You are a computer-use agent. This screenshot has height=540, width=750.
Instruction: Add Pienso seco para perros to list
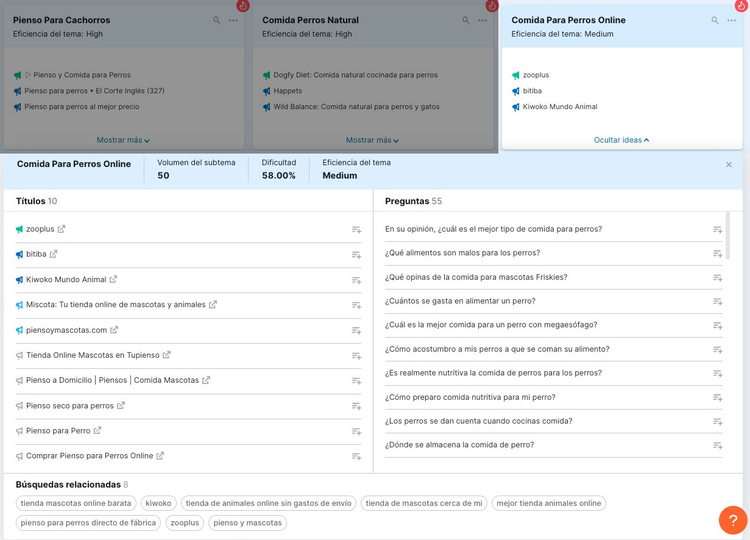coord(356,406)
